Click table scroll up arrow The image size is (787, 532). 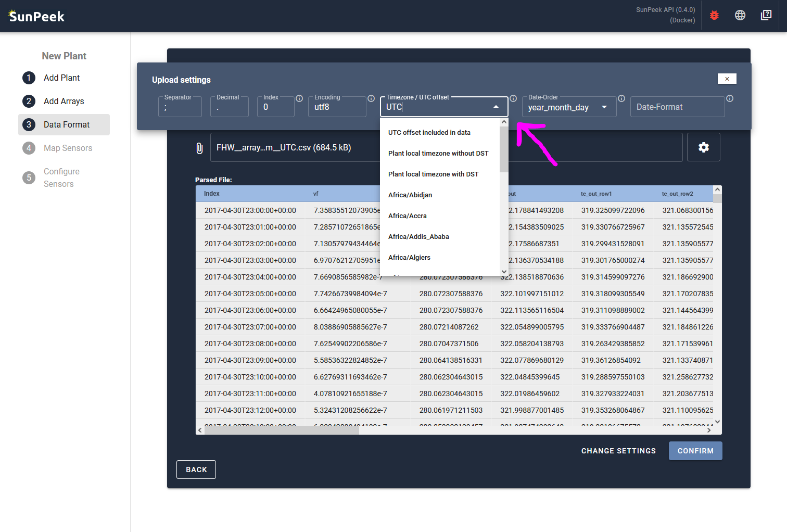click(x=717, y=189)
